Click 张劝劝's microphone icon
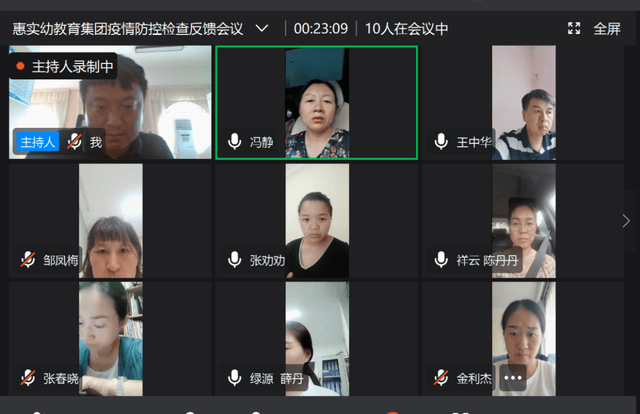 point(235,260)
